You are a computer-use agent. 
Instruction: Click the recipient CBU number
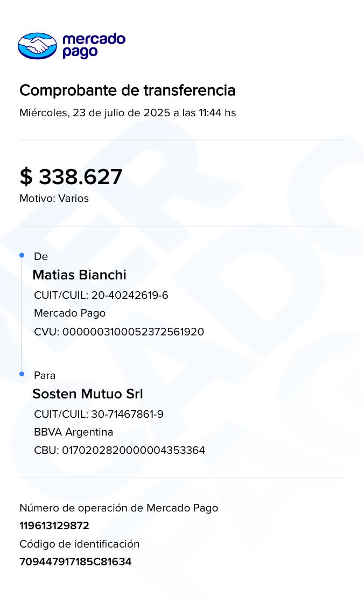pos(120,451)
